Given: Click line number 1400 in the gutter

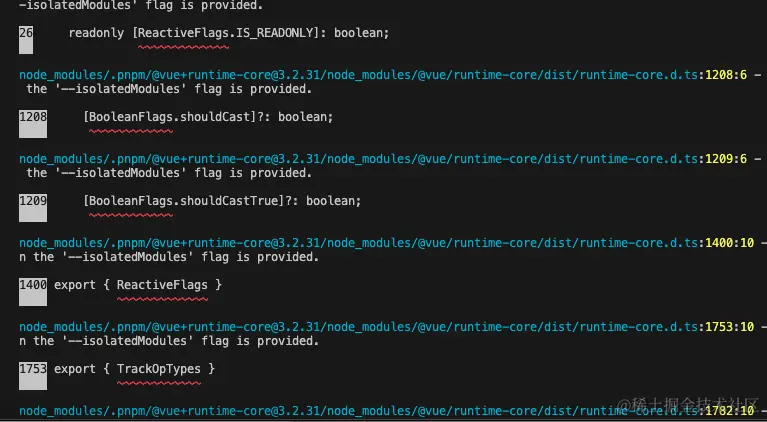Looking at the screenshot, I should [x=33, y=285].
